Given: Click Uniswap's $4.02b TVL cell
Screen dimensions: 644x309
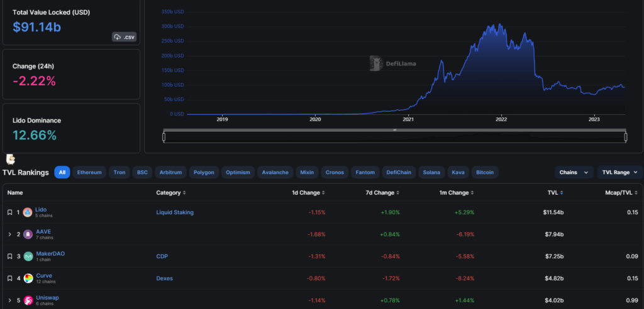Looking at the screenshot, I should tap(553, 300).
